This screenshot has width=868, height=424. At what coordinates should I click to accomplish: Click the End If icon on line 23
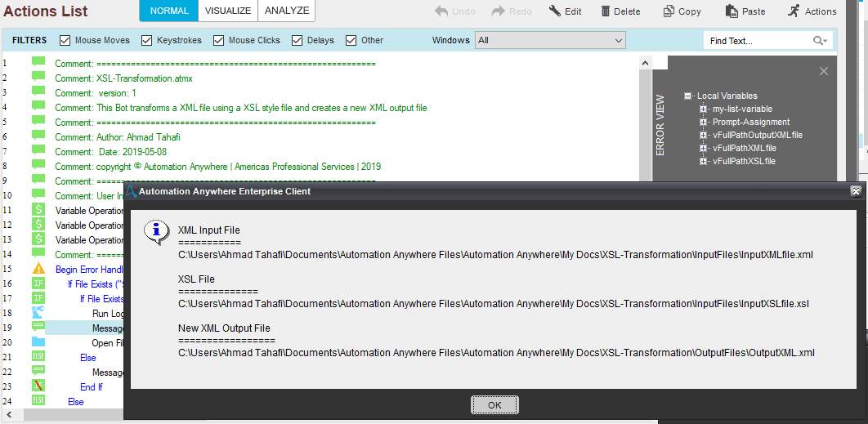tap(38, 386)
